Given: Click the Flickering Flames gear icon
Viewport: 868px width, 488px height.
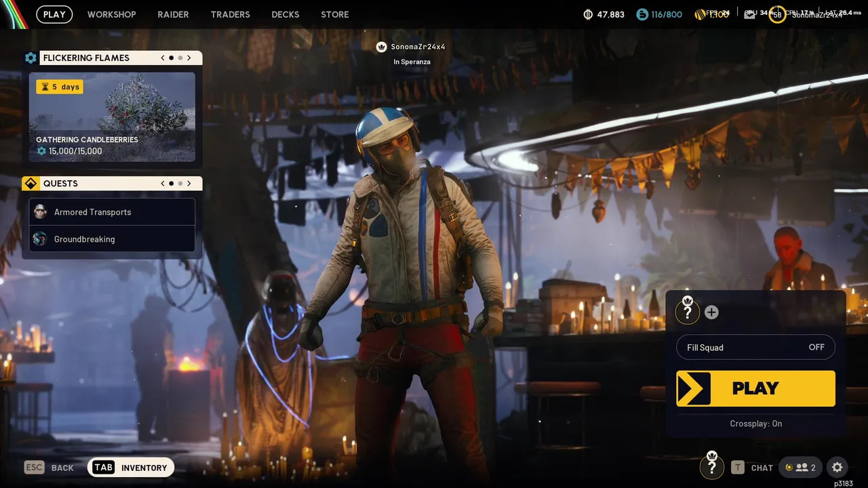Looking at the screenshot, I should 31,58.
